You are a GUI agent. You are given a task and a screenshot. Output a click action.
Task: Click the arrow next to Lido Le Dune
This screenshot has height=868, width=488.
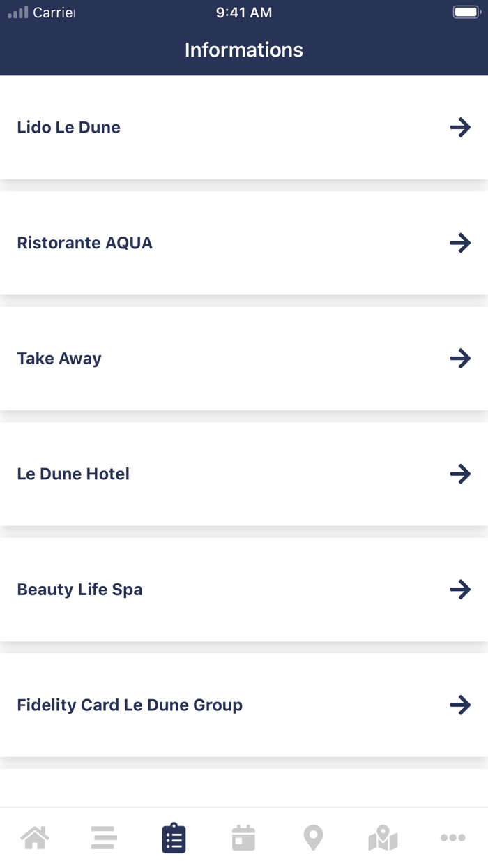pos(460,127)
